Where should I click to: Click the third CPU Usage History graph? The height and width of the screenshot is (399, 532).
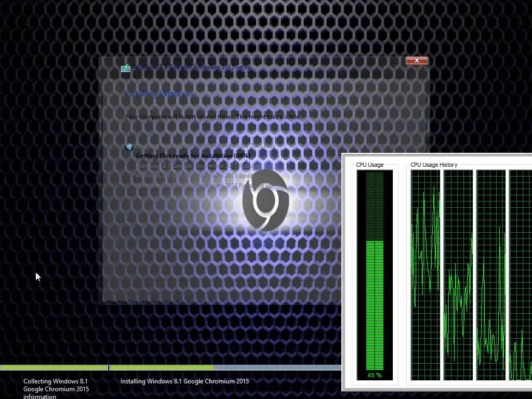tap(491, 275)
